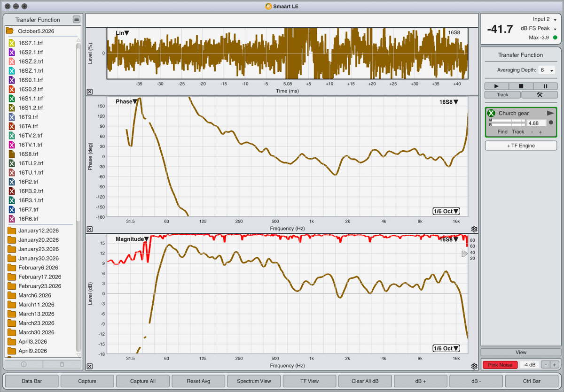Open the Averaging Depth dropdown
564x392 pixels.
[547, 70]
